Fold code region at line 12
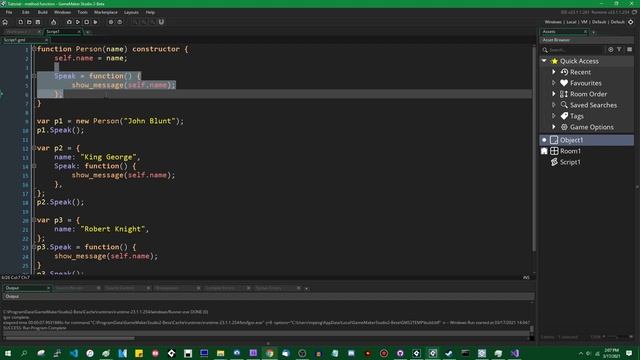 click(34, 148)
